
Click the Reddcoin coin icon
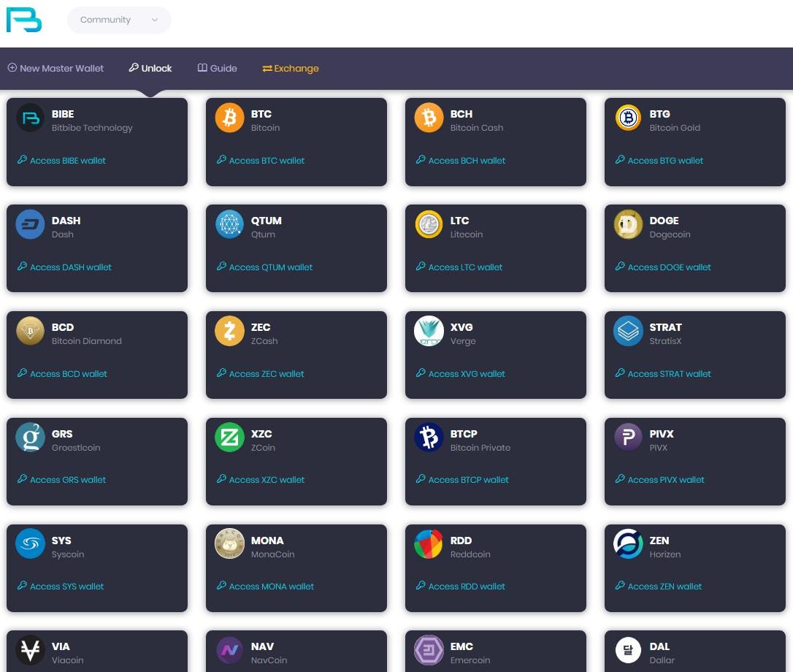coord(429,544)
